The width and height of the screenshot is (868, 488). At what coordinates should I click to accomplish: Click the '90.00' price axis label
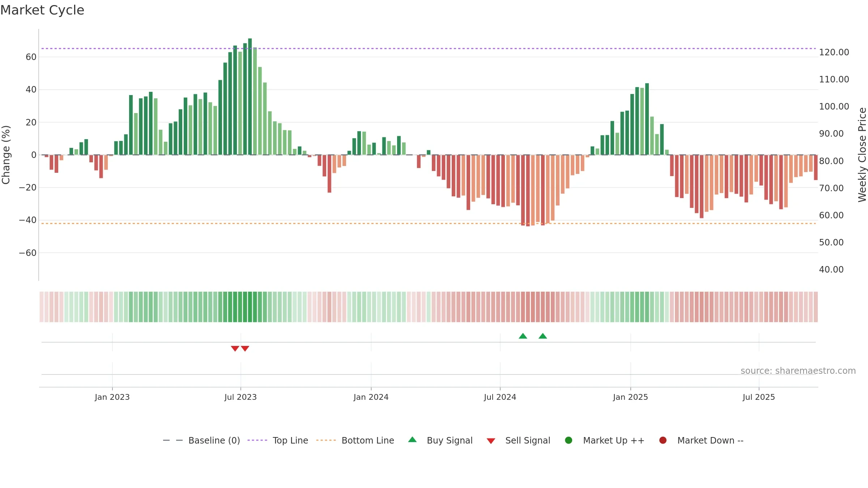tap(831, 133)
